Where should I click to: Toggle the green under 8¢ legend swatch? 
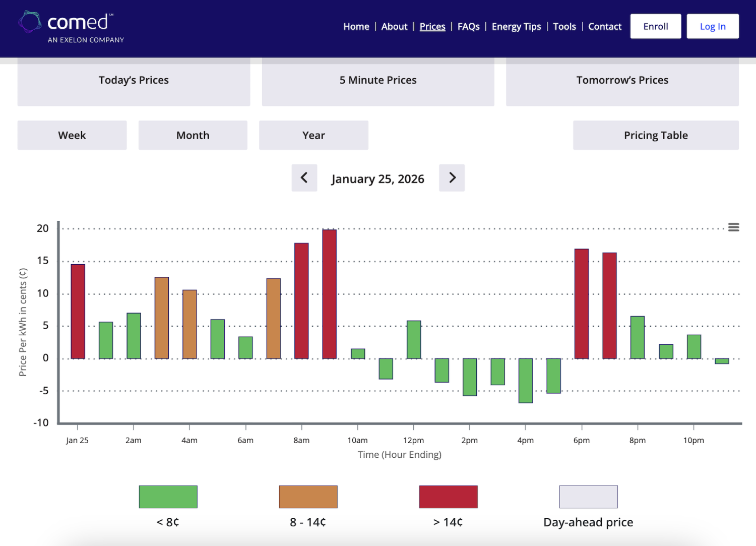(x=168, y=497)
